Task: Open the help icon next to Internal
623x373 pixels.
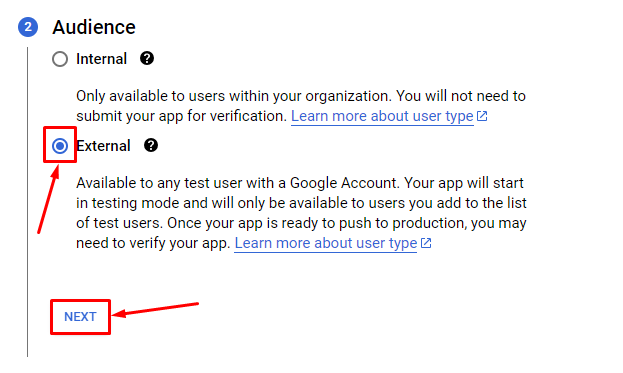Action: (147, 59)
